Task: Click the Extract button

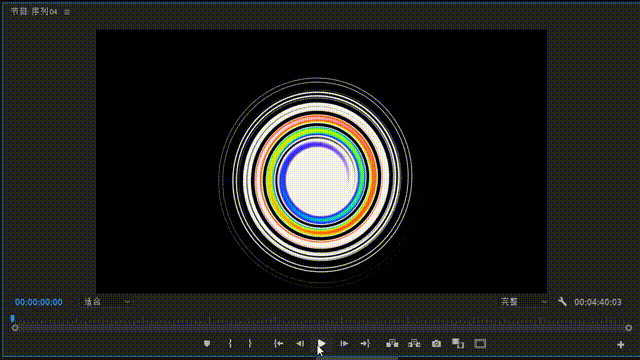Action: (414, 344)
